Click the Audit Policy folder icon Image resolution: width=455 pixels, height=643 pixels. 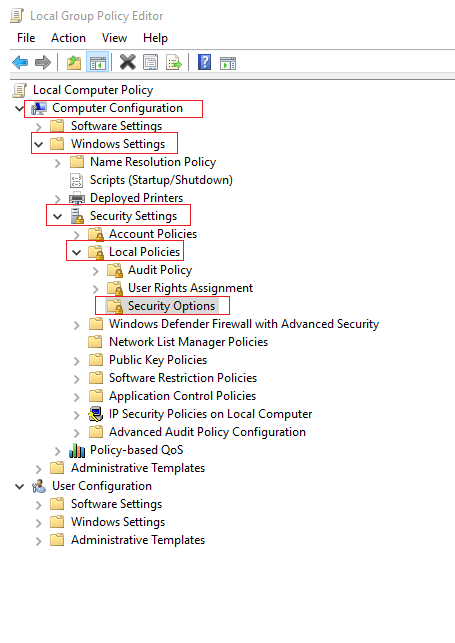click(x=115, y=270)
